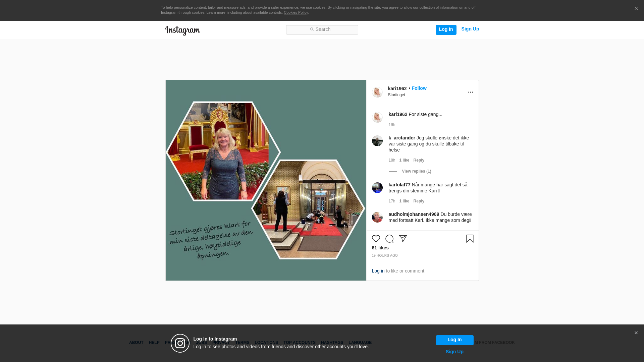Share the post with paper plane icon

pos(402,239)
